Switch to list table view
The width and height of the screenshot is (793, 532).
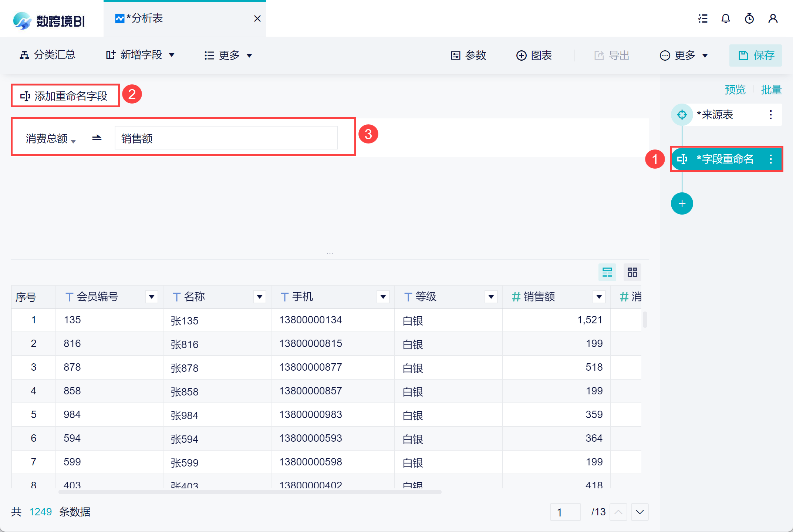(x=607, y=273)
